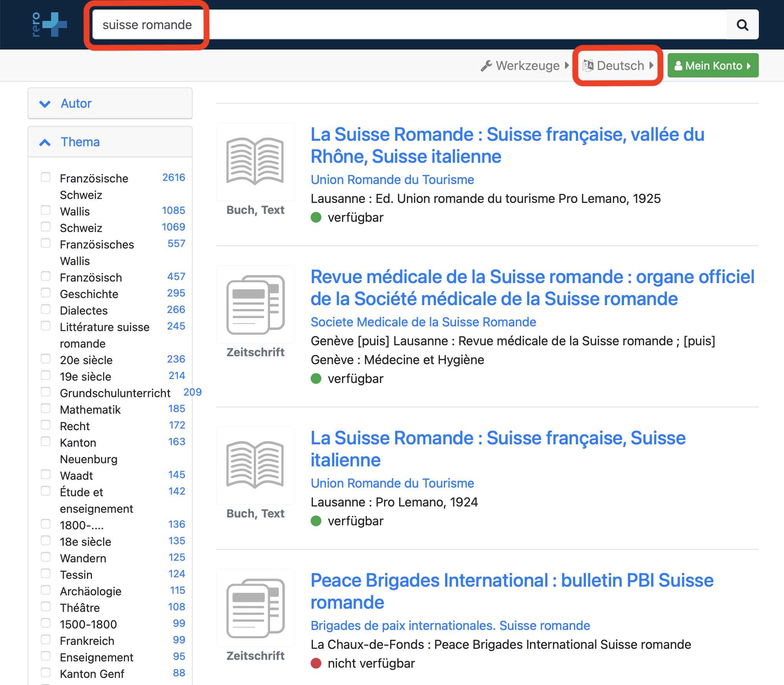Screen dimensions: 784x685
Task: Click the user icon in Mein Konto
Action: 678,66
